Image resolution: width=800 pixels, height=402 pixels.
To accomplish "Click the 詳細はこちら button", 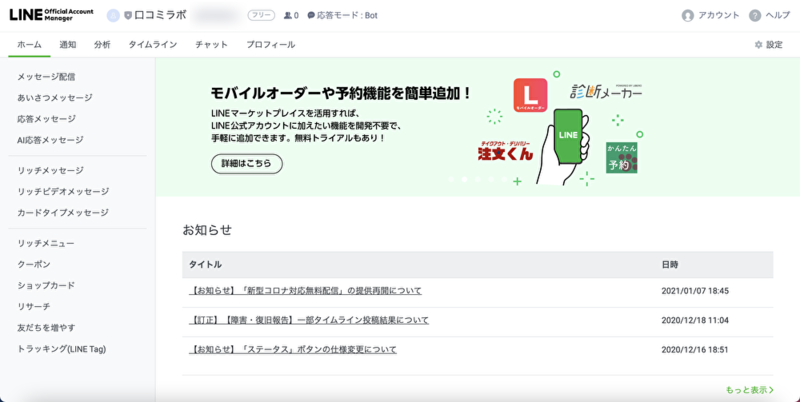I will point(247,164).
